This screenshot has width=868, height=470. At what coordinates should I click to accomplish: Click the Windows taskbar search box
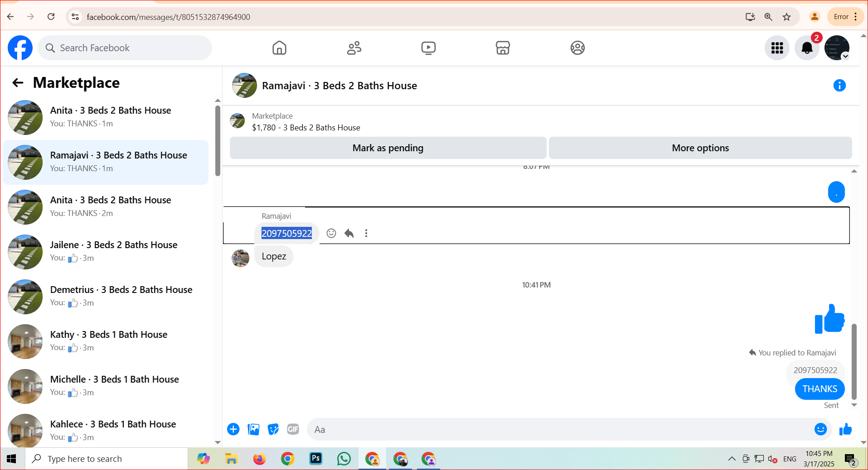[x=107, y=459]
